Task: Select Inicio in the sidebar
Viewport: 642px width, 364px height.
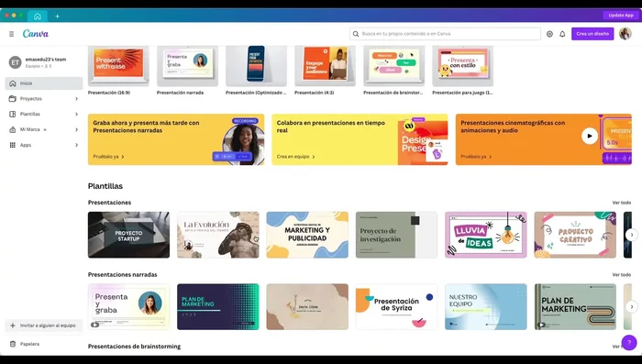Action: [x=44, y=83]
